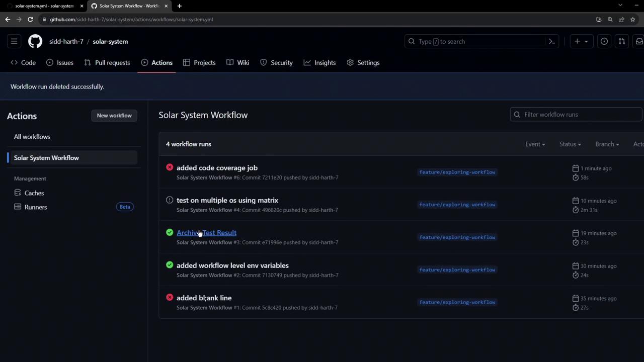The image size is (644, 362).
Task: Click the '1 minute ago' timestamp
Action: tap(596, 168)
